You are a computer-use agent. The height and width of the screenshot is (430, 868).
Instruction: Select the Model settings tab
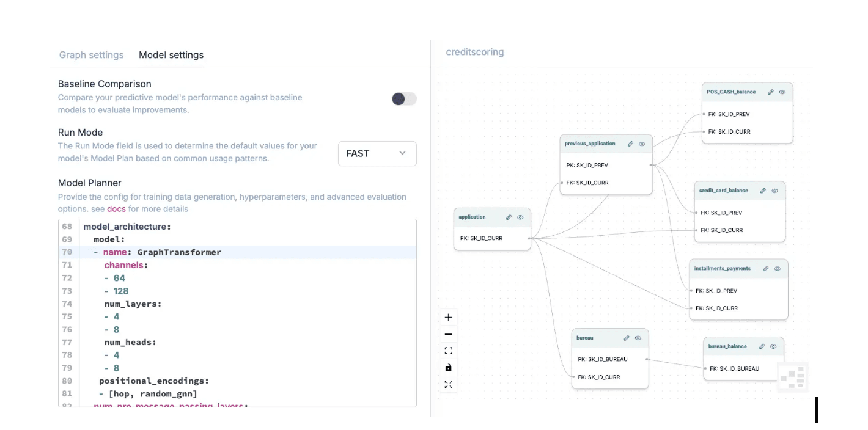tap(171, 55)
